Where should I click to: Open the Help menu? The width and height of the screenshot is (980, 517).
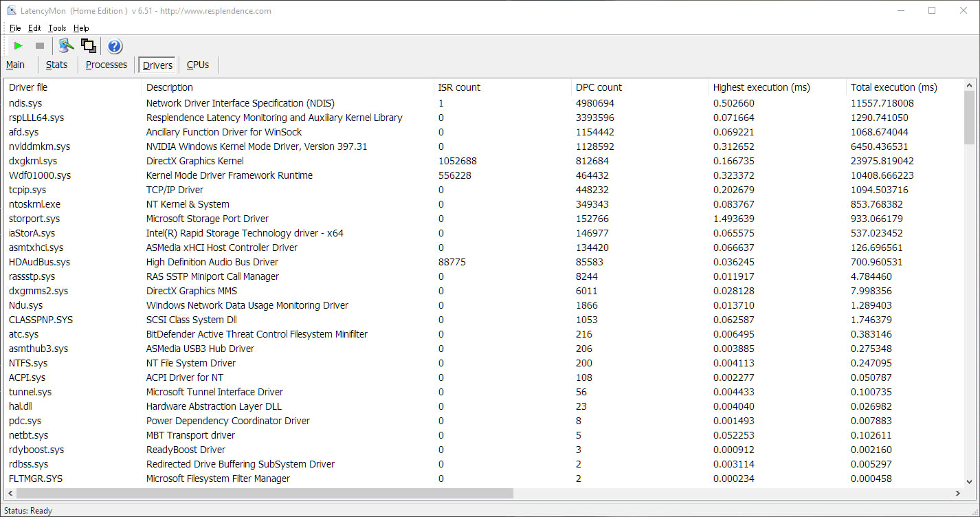point(81,28)
